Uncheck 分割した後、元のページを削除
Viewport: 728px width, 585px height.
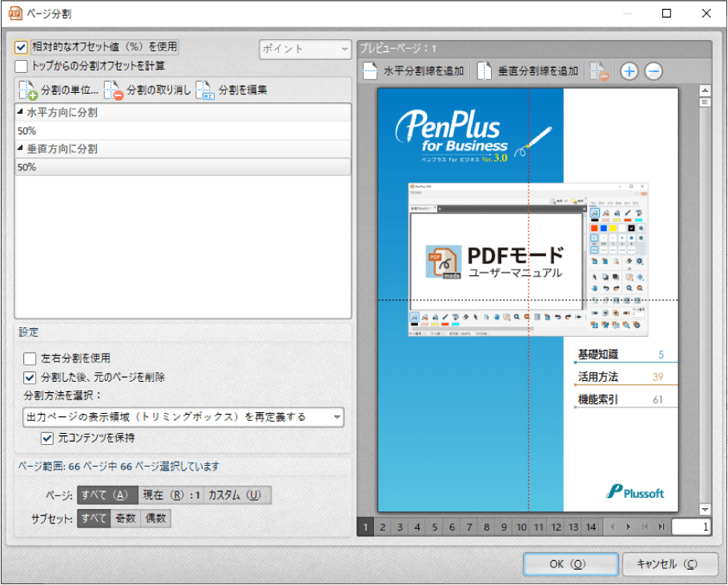[30, 377]
